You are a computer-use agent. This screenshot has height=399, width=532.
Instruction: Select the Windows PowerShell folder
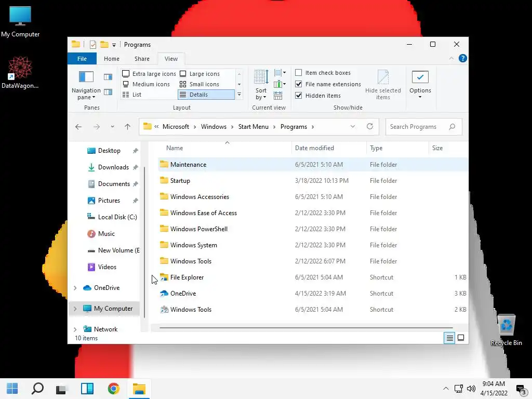[x=312, y=229]
